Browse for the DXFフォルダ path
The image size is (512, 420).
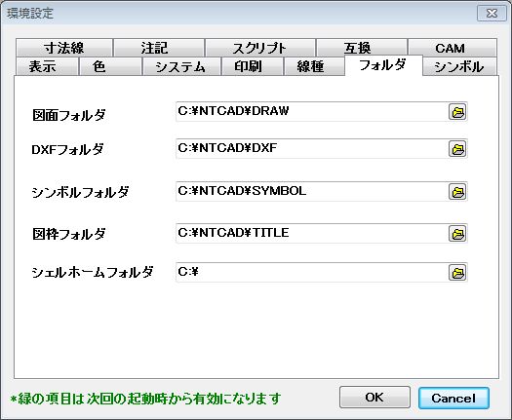pyautogui.click(x=457, y=149)
